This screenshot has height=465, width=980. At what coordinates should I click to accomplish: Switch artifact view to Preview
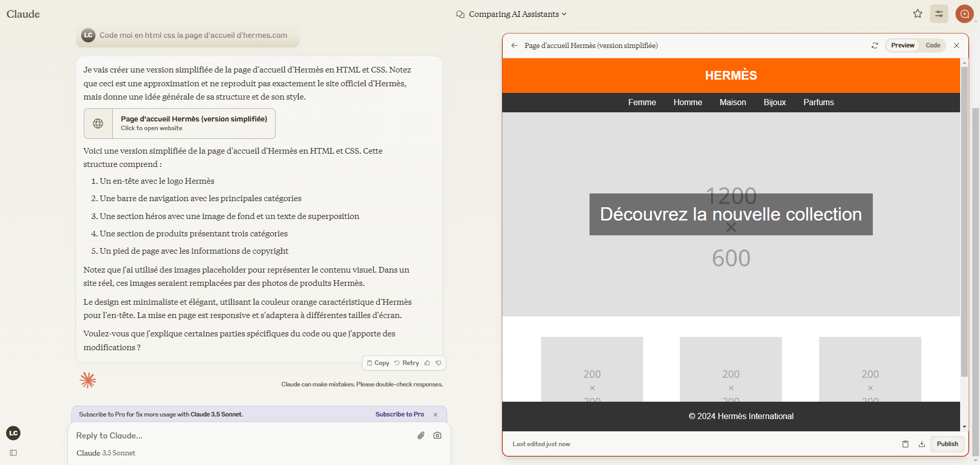[902, 45]
